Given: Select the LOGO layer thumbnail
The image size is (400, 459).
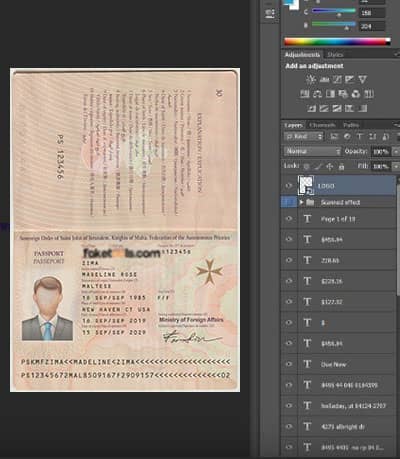Looking at the screenshot, I should (x=305, y=185).
